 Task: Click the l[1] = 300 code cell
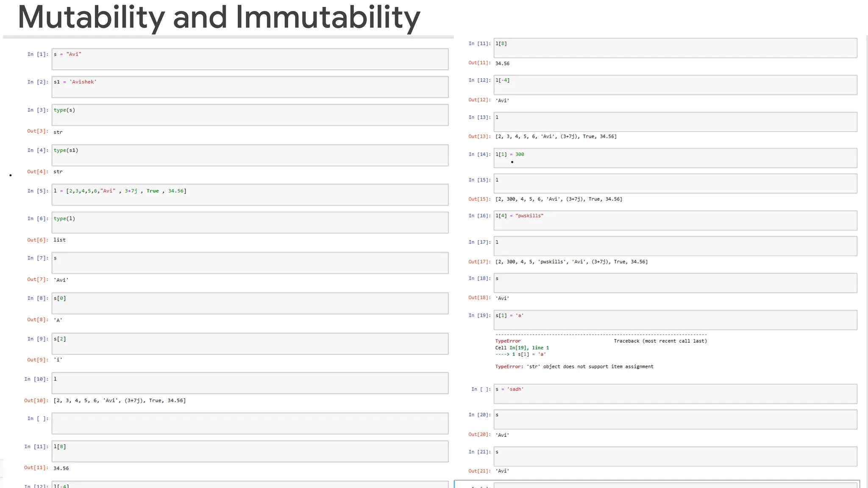tap(675, 158)
